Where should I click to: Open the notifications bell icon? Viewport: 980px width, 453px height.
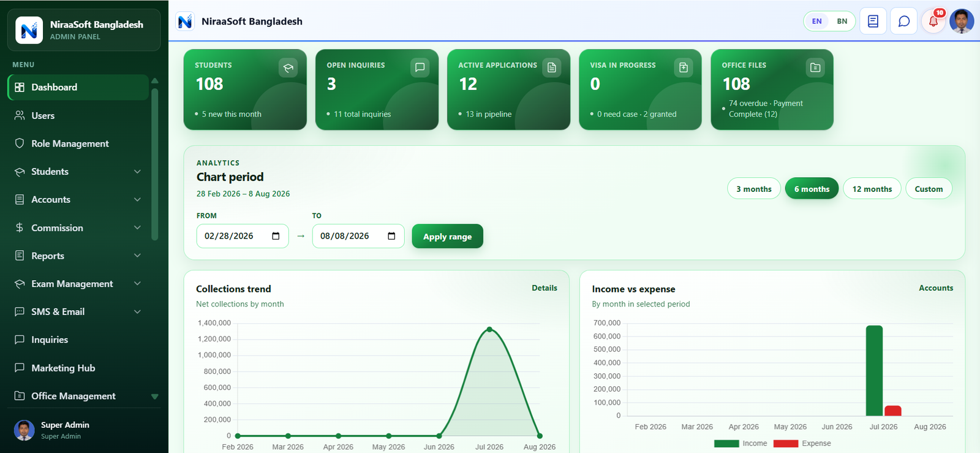tap(933, 21)
